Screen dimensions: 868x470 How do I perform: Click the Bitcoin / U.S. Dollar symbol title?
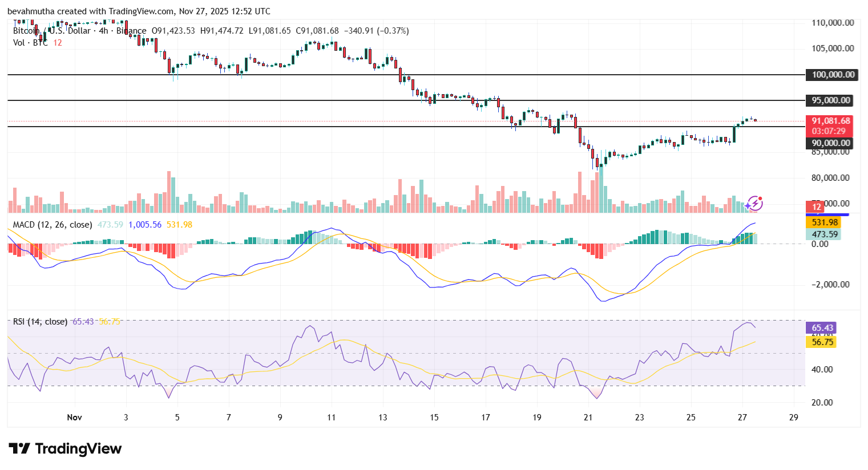click(51, 31)
